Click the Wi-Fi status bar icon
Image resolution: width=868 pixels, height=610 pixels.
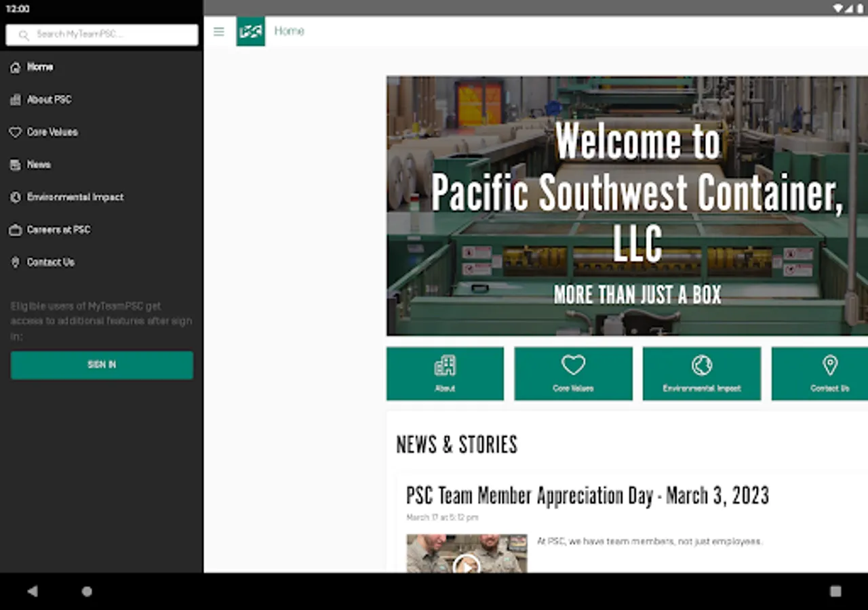click(838, 8)
